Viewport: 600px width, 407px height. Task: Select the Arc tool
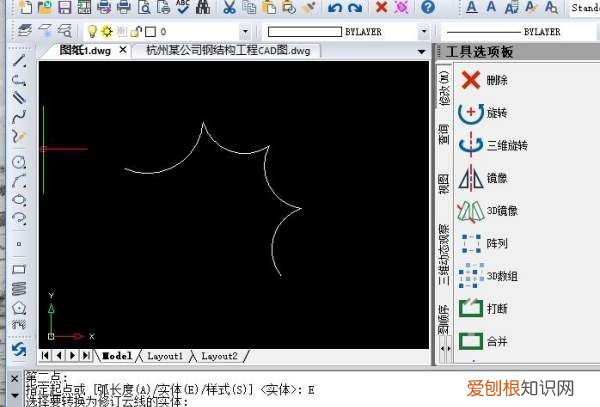click(19, 181)
